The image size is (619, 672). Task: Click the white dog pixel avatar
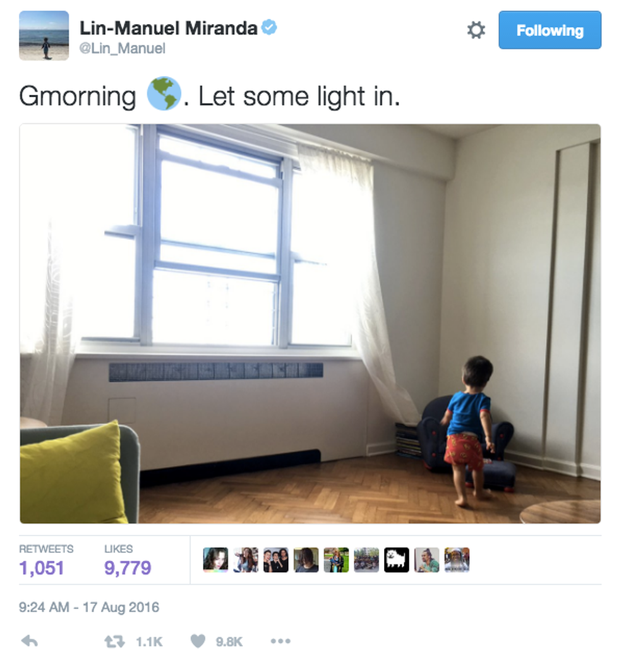tap(397, 560)
